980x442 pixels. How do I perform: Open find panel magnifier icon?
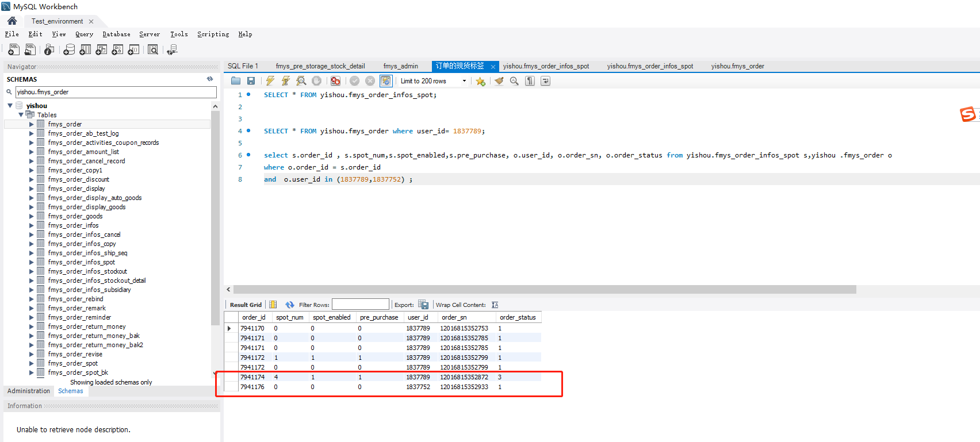point(515,81)
